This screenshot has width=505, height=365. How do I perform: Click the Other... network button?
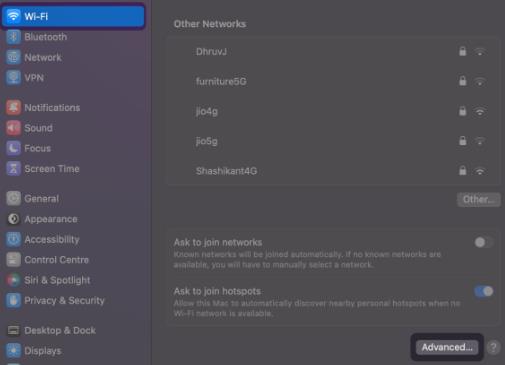point(478,200)
